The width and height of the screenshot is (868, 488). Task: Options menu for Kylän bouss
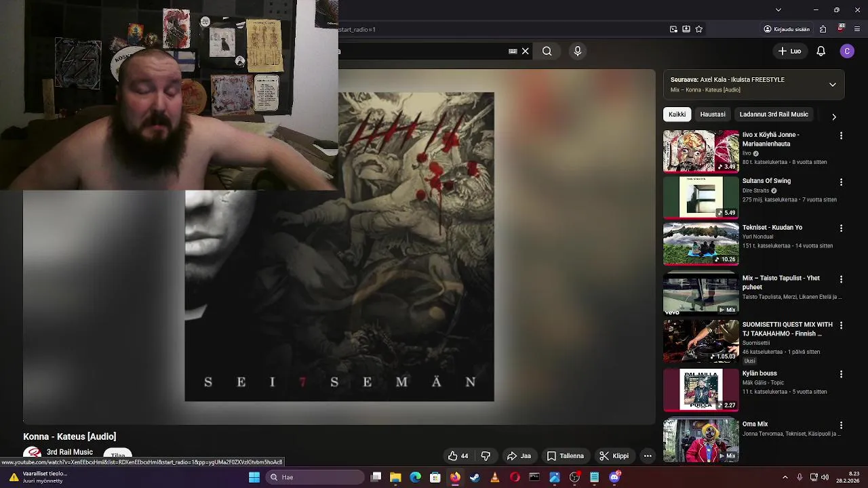(841, 374)
